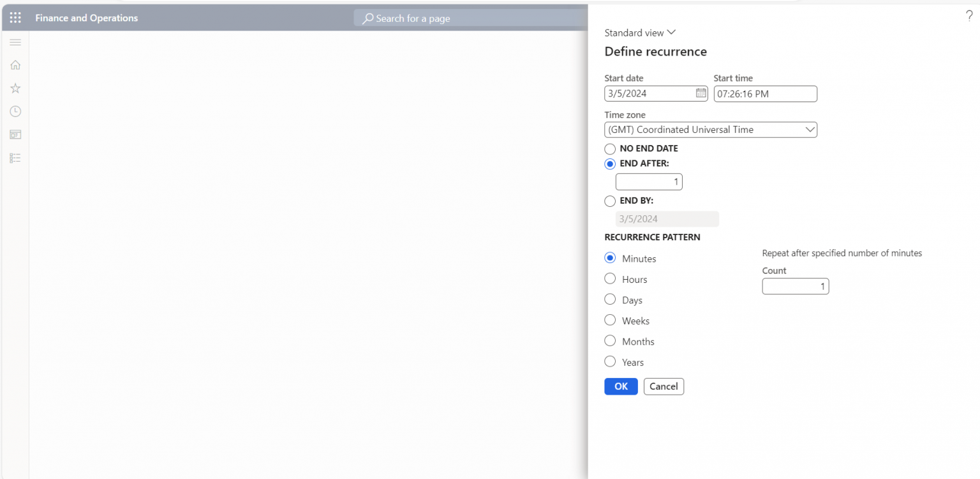The height and width of the screenshot is (479, 980).
Task: Select the NO END DATE option
Action: (610, 149)
